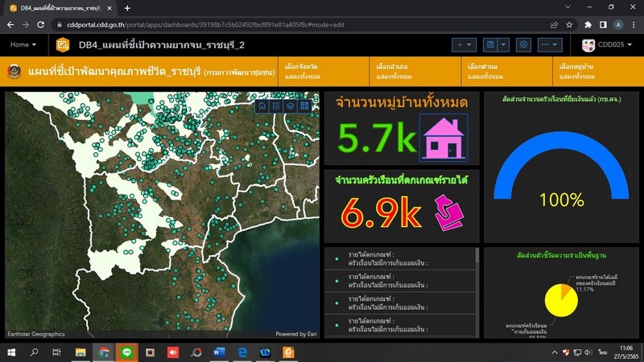The image size is (644, 362).
Task: Open the เลือกจังหวัด province selector
Action: click(x=324, y=72)
